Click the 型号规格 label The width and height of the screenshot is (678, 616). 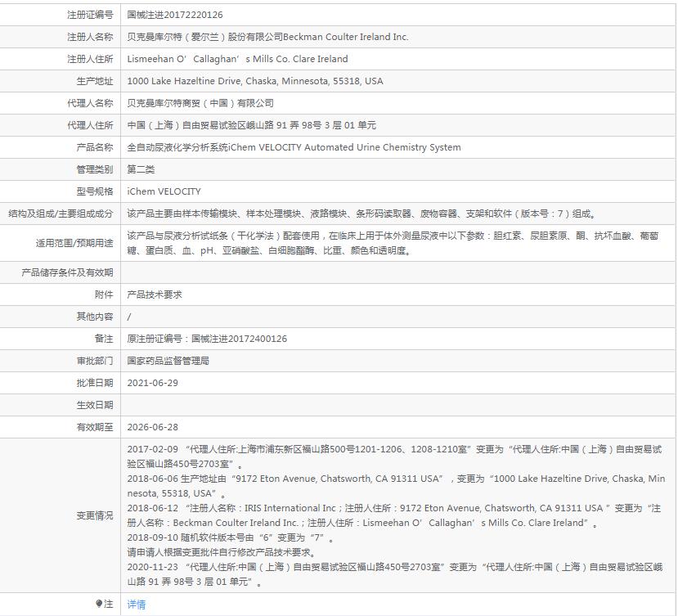(95, 191)
